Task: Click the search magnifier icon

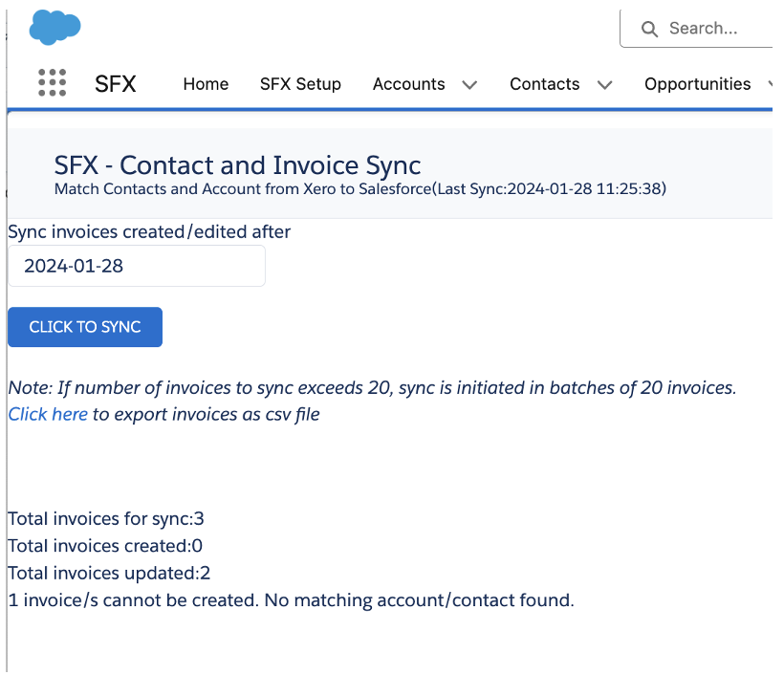Action: pyautogui.click(x=649, y=29)
